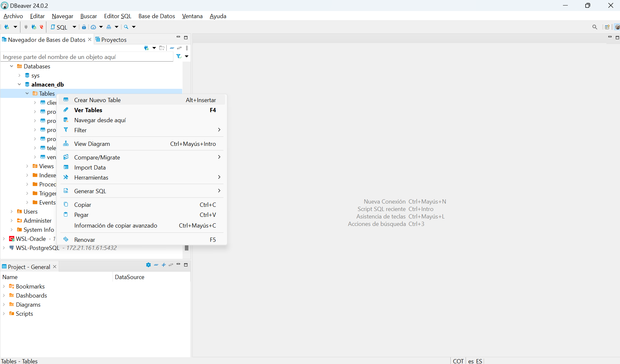Minimize the Project General panel
The width and height of the screenshot is (620, 364).
pyautogui.click(x=178, y=264)
